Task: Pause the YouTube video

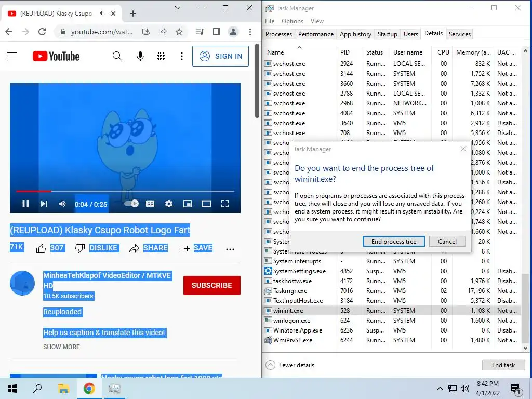Action: (25, 204)
